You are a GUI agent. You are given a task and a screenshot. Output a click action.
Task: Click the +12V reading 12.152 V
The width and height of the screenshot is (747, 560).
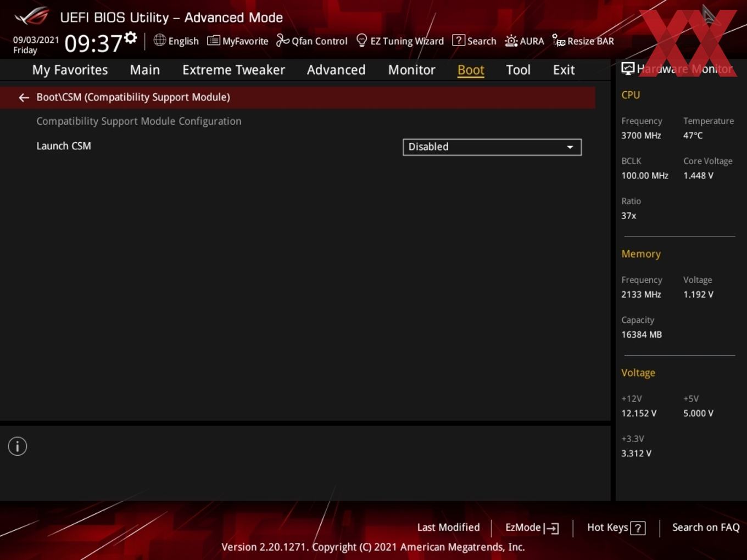(639, 413)
